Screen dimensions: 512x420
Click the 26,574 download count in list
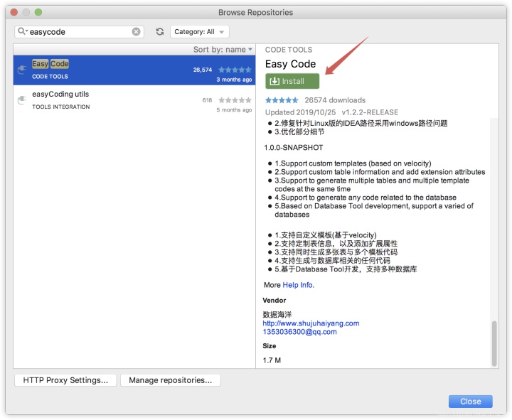203,70
